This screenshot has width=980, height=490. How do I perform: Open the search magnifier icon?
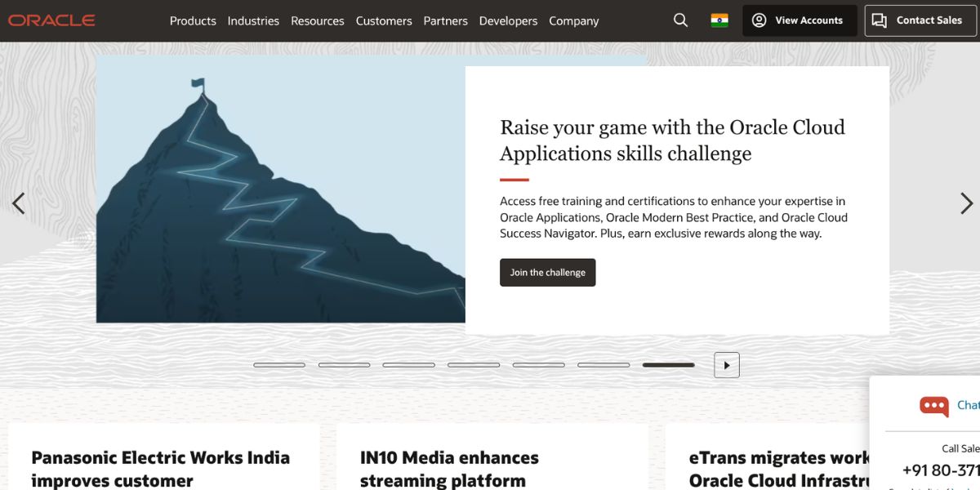click(x=680, y=20)
